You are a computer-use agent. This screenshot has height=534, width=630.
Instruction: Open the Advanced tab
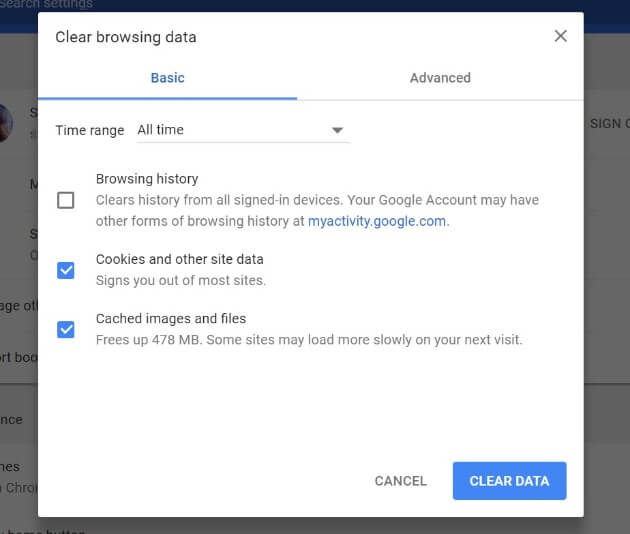click(x=440, y=78)
